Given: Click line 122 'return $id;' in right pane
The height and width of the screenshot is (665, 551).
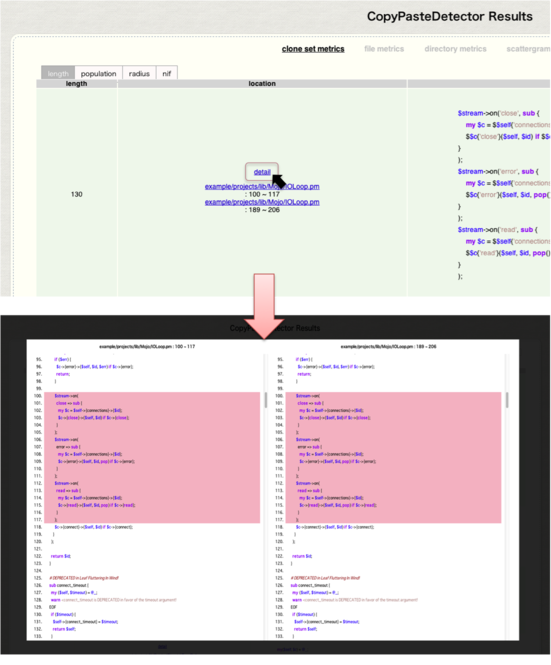Looking at the screenshot, I should (302, 556).
